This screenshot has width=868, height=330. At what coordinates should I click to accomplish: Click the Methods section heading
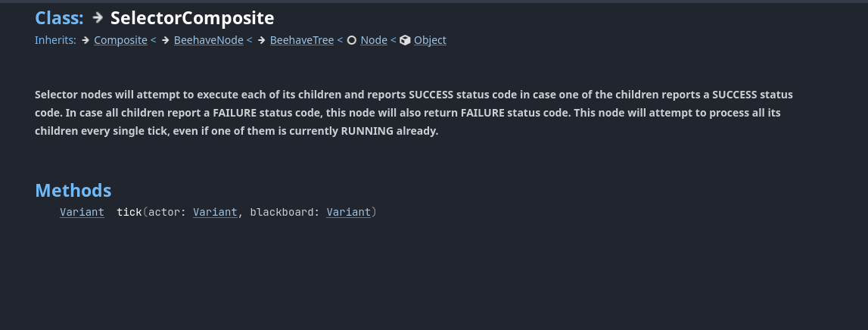click(x=73, y=191)
